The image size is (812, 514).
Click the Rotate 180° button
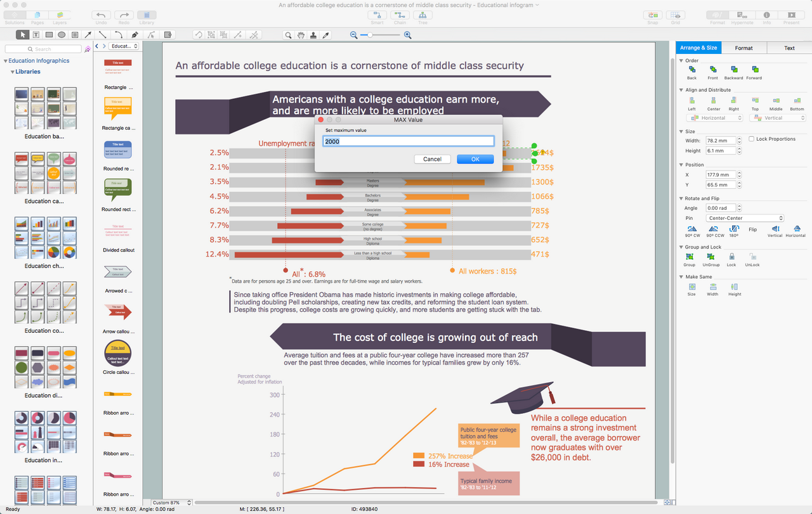pos(733,228)
